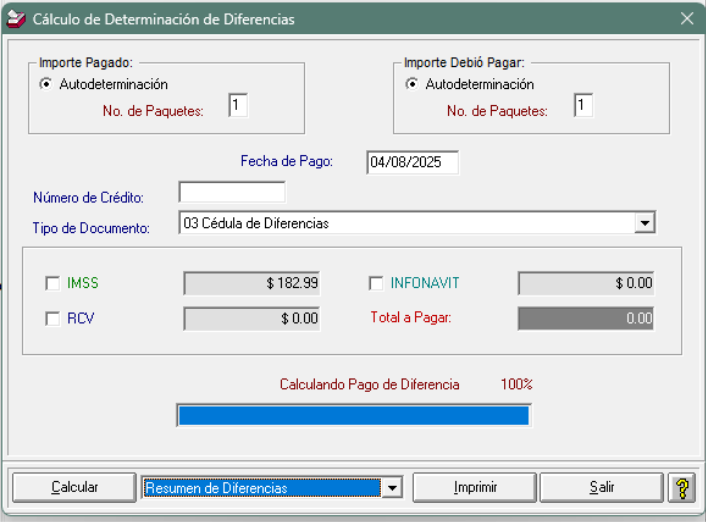
Task: Enable the RCV checkbox
Action: 53,319
